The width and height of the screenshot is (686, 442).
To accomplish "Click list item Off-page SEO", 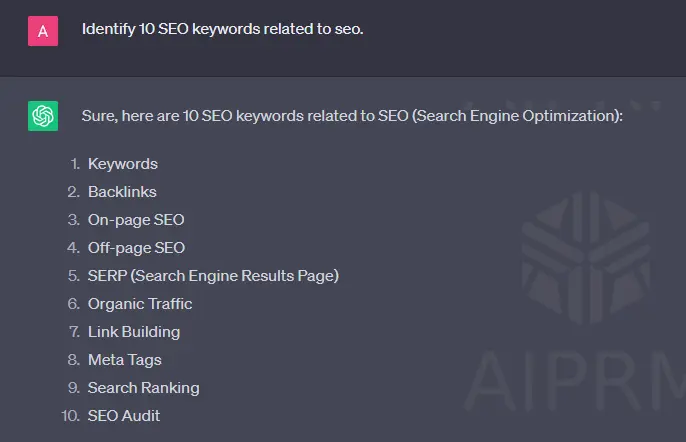I will coord(136,248).
